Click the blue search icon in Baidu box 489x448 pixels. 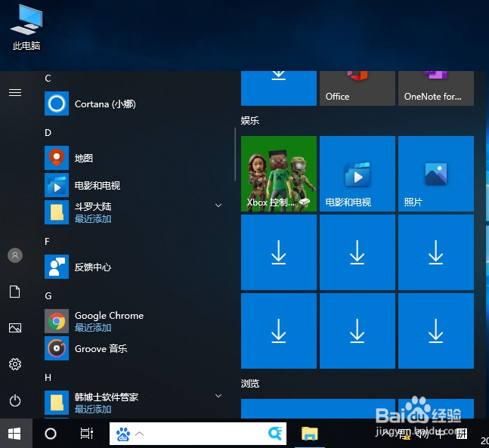(275, 434)
